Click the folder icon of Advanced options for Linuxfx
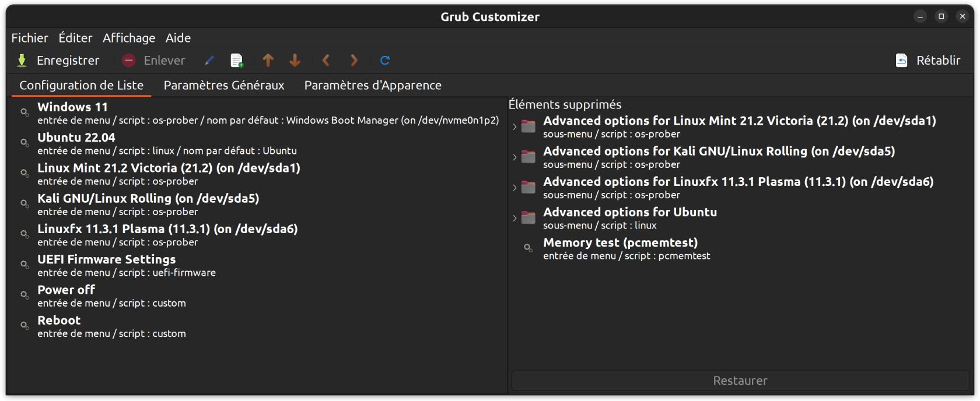 [x=528, y=188]
